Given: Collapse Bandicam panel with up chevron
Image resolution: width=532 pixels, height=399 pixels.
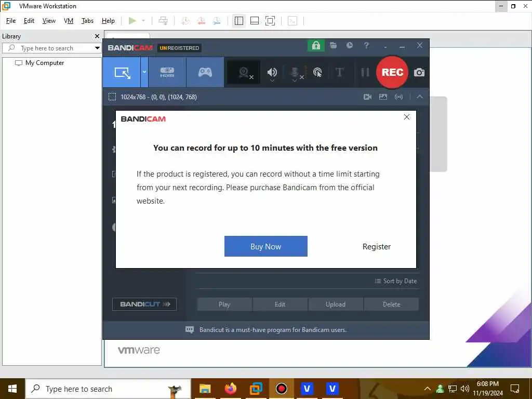Looking at the screenshot, I should pyautogui.click(x=420, y=97).
